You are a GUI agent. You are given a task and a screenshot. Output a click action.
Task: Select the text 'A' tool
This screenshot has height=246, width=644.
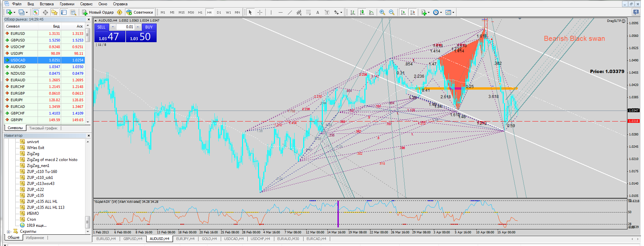[x=318, y=12]
